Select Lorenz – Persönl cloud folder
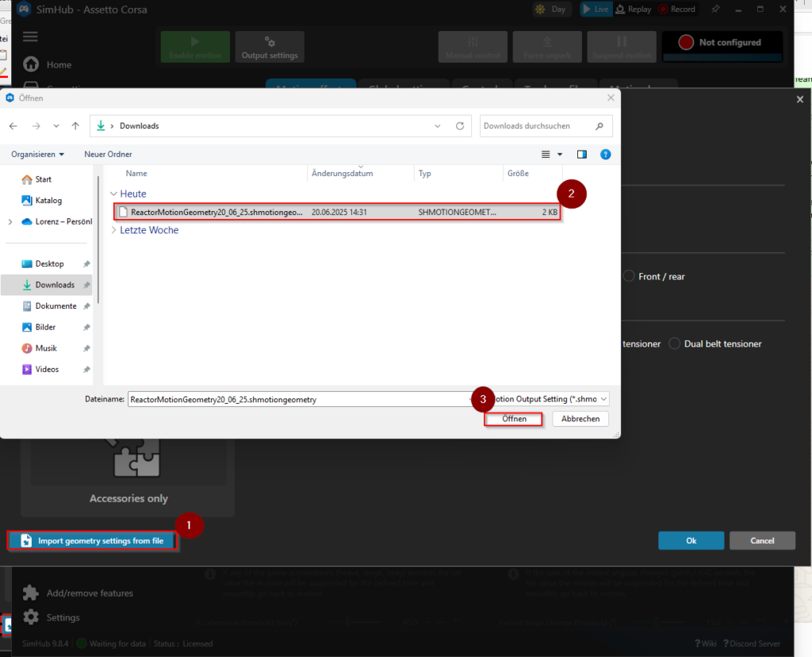 56,221
